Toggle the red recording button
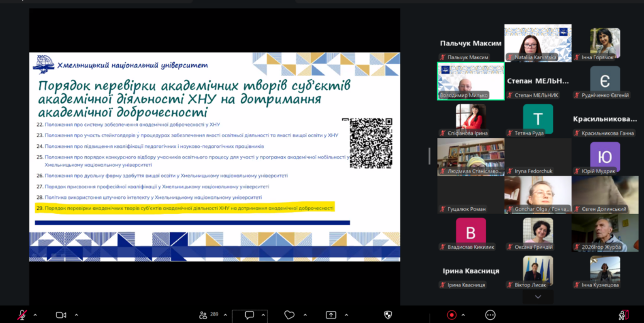The height and width of the screenshot is (323, 644). 452,315
